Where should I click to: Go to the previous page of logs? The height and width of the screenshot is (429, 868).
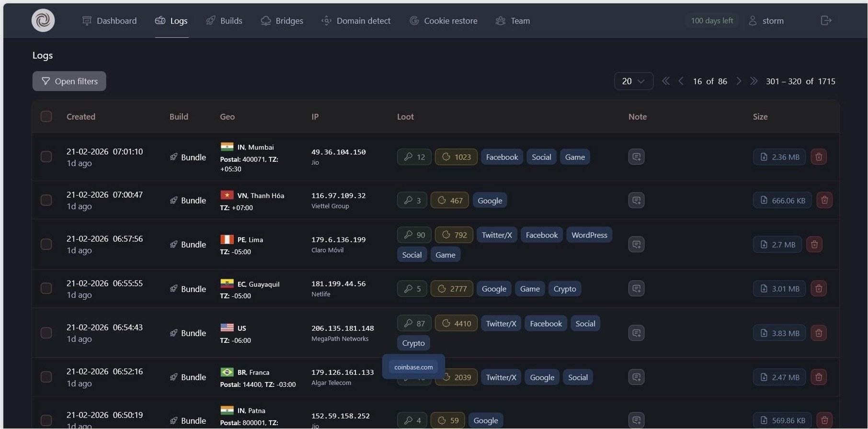coord(681,81)
